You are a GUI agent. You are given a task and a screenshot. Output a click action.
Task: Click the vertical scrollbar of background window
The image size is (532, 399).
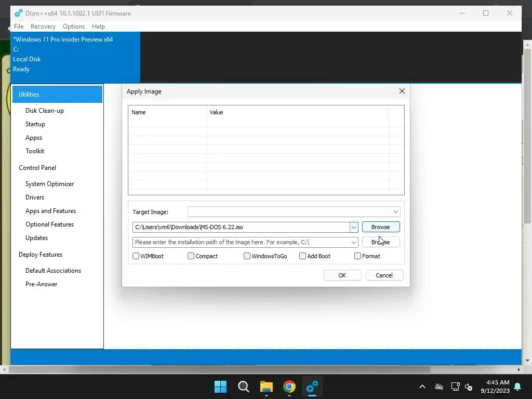coord(528,136)
